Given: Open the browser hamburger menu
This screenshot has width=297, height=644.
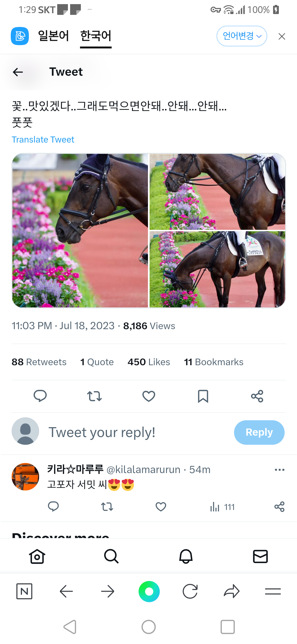Looking at the screenshot, I should (273, 591).
